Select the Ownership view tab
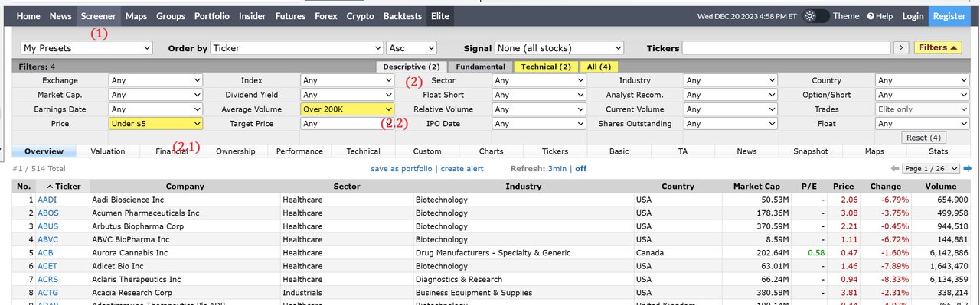Viewport: 980px width, 305px height. pos(236,151)
